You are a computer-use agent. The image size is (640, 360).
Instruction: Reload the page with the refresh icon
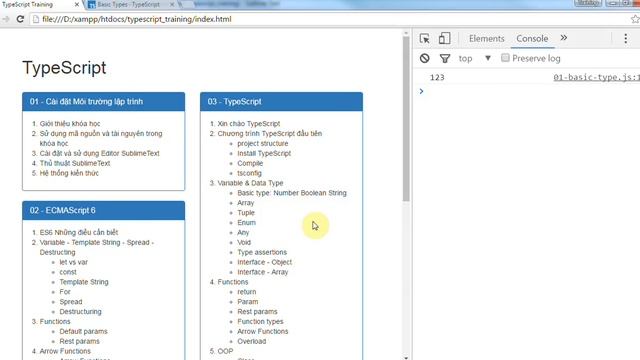point(20,19)
